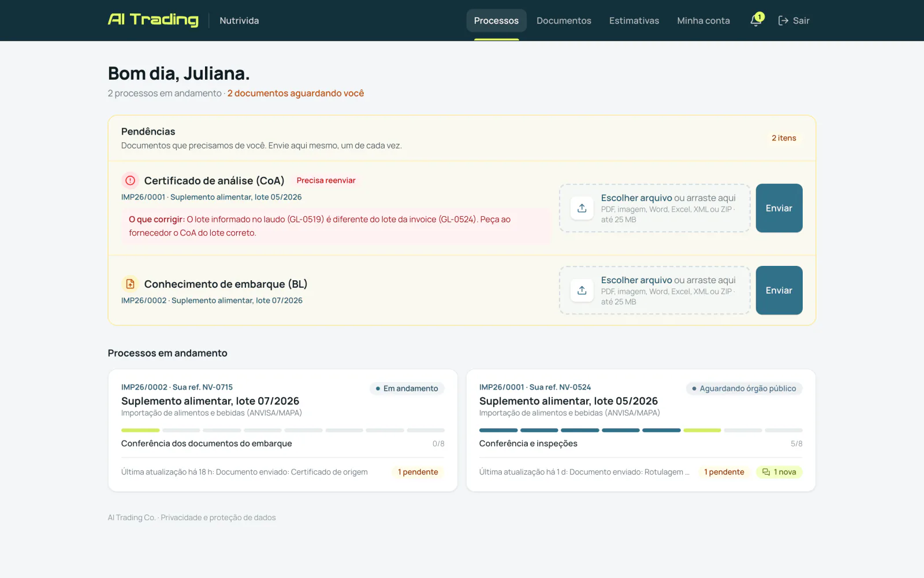Open Minha conta tab
924x578 pixels.
(703, 21)
